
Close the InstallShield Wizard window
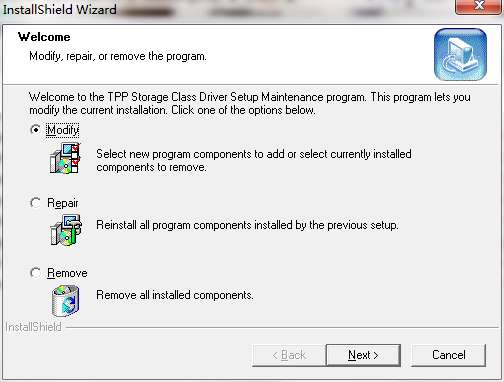point(479,6)
